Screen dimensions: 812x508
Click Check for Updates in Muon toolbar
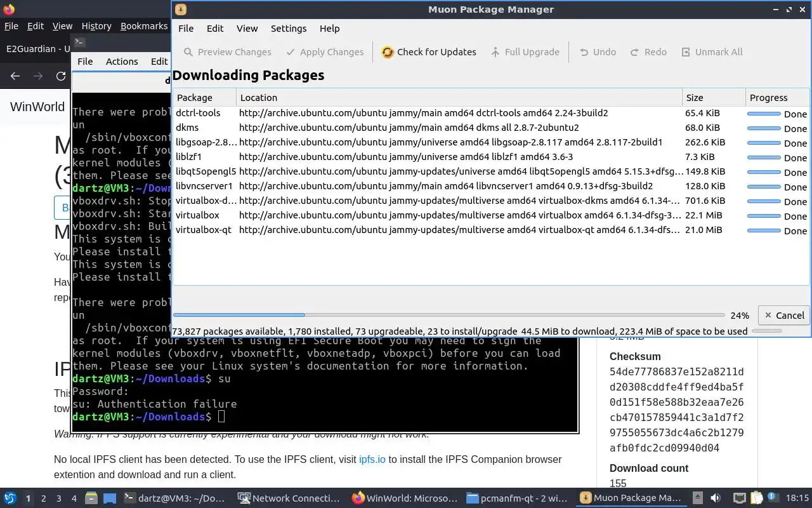[x=429, y=52]
